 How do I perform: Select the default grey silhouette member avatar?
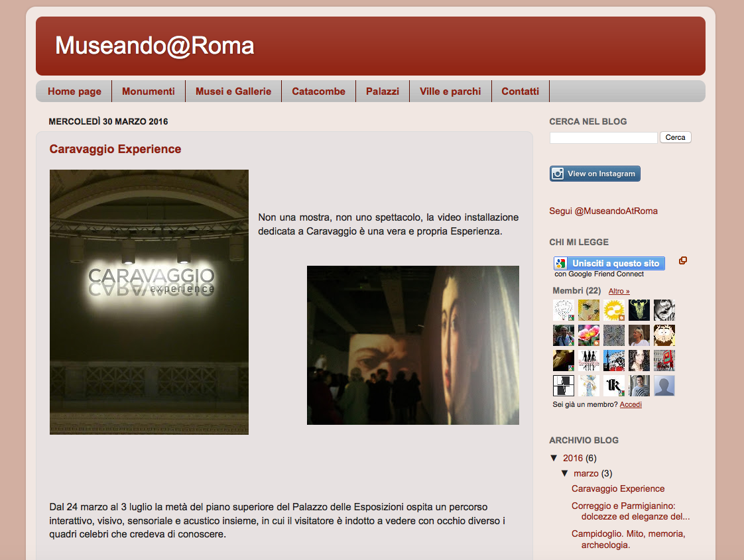point(664,386)
